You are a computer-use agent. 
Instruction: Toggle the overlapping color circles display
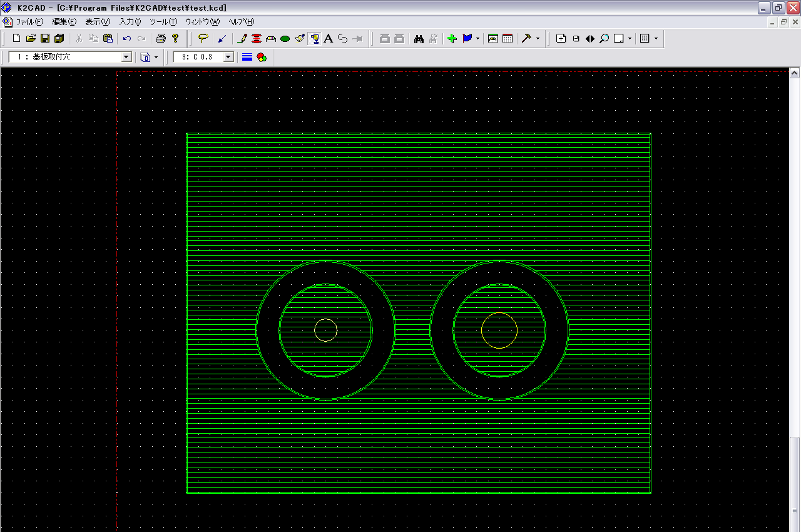click(262, 57)
